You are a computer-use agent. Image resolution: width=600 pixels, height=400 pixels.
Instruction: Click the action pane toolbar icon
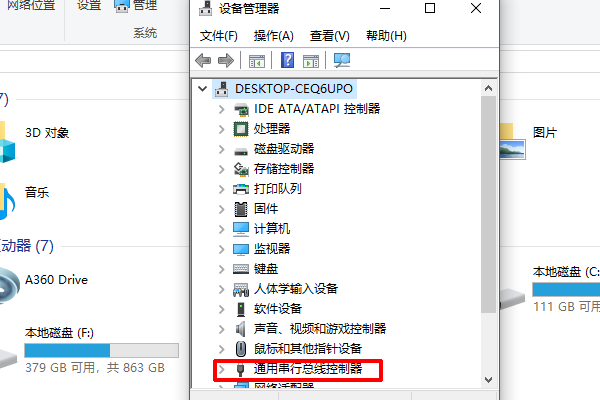point(310,61)
